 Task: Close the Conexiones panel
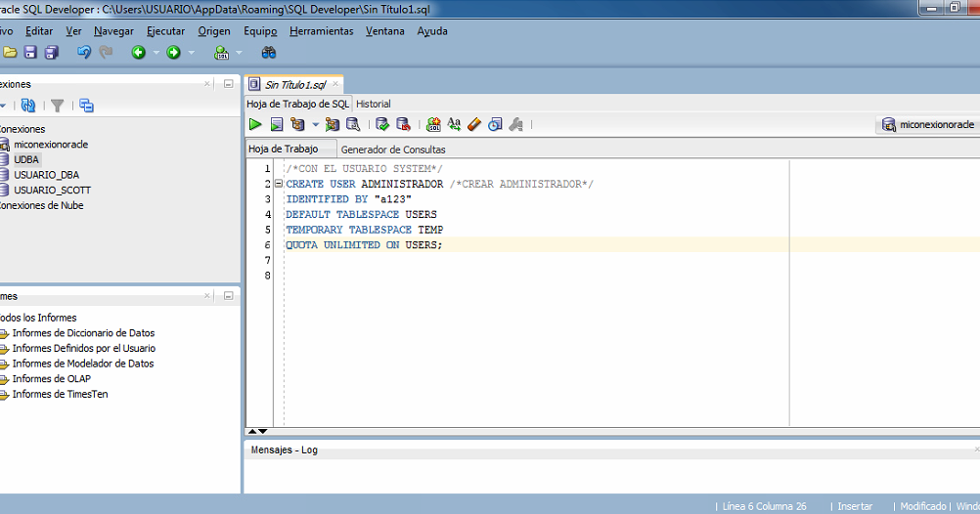tap(207, 84)
